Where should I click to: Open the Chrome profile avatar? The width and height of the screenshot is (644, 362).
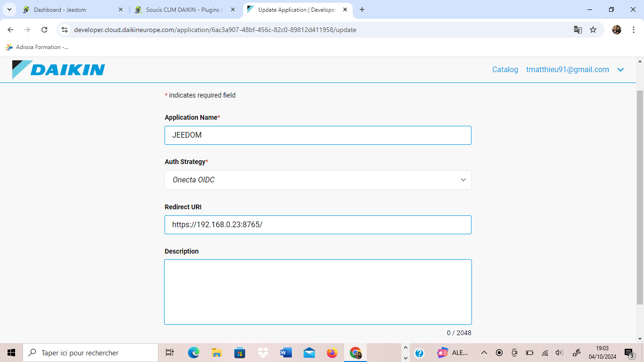click(617, 30)
